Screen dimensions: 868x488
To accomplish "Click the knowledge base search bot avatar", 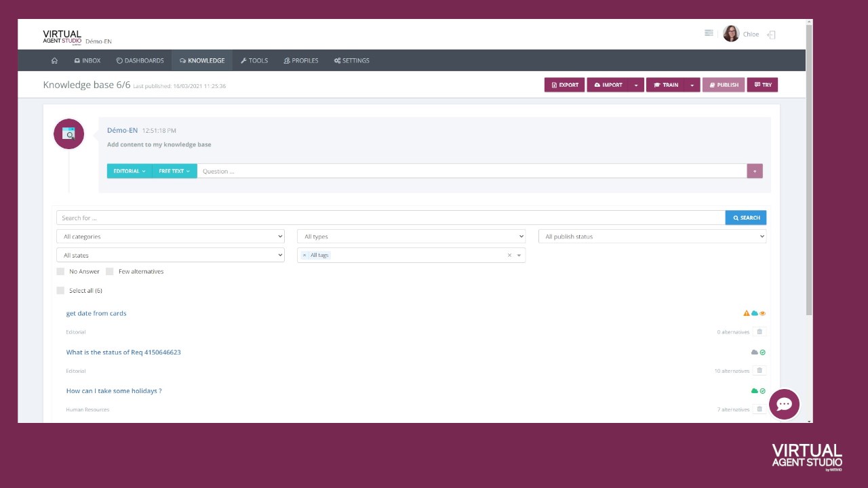I will coord(68,134).
